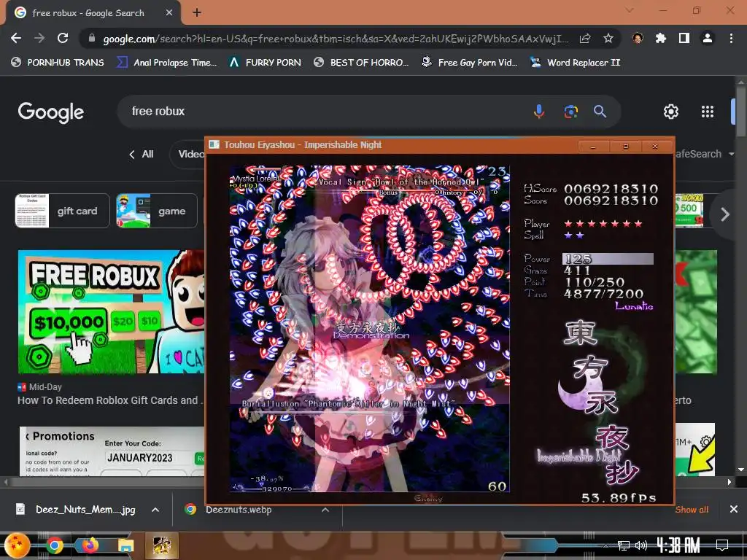The height and width of the screenshot is (560, 747).
Task: Switch to the All results tab
Action: pyautogui.click(x=141, y=155)
